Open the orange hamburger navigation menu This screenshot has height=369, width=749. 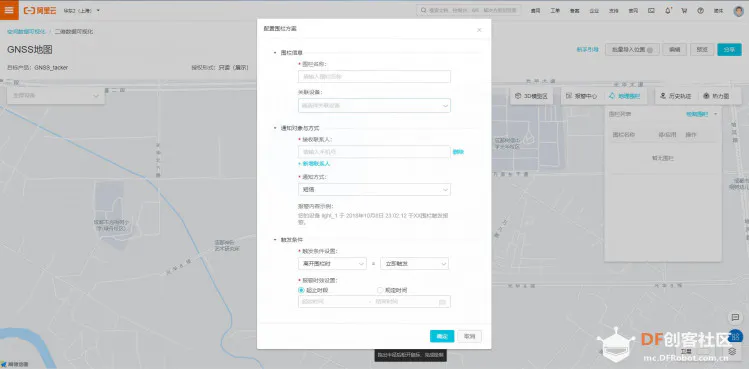9,10
